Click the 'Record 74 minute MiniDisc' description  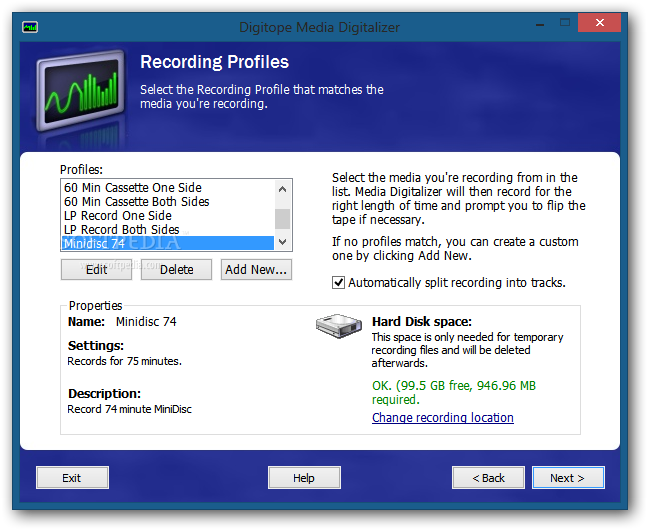pos(130,409)
